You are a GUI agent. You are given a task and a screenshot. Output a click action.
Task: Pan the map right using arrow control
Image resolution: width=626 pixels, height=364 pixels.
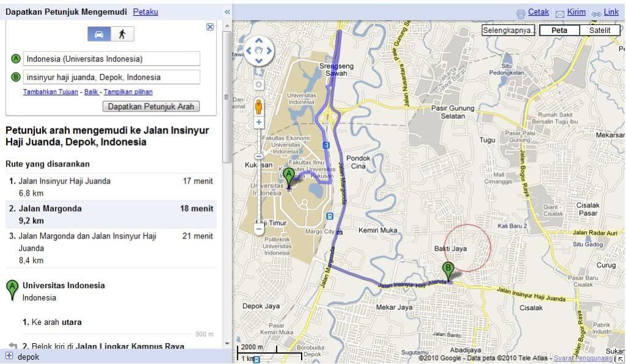[269, 51]
